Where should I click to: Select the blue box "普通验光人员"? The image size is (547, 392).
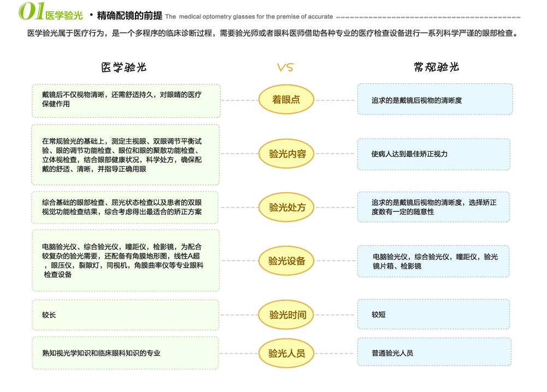point(433,352)
